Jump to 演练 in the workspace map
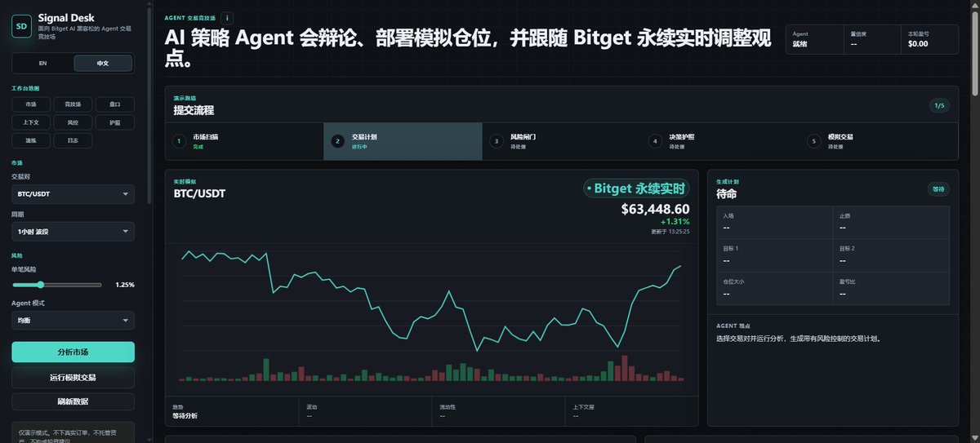This screenshot has height=443, width=980. (x=31, y=140)
